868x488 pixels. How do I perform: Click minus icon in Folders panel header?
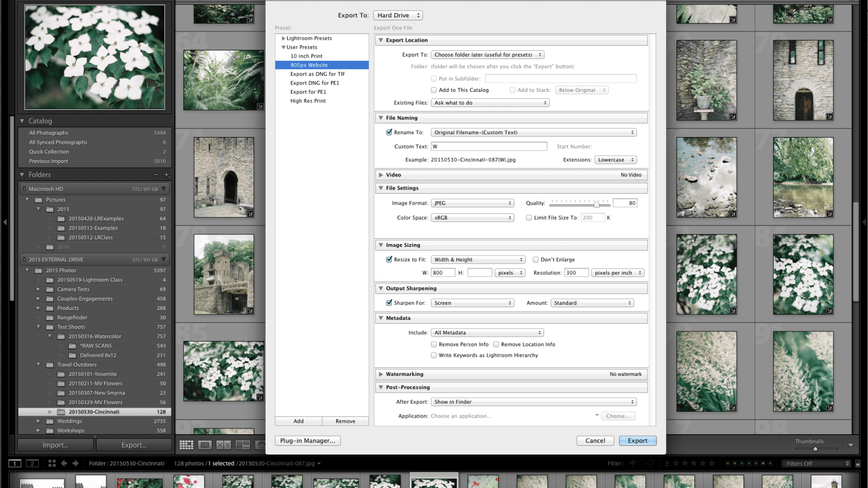click(156, 175)
